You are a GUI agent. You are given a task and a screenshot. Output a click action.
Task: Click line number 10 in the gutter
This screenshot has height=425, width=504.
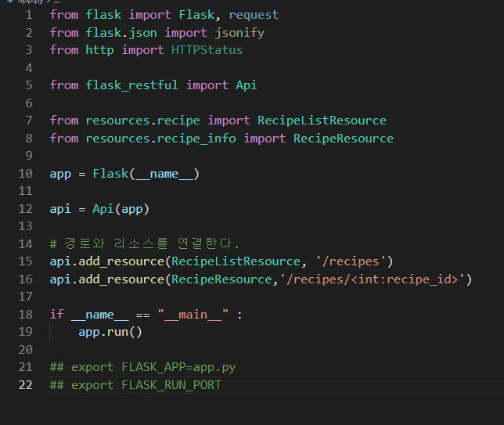(26, 174)
